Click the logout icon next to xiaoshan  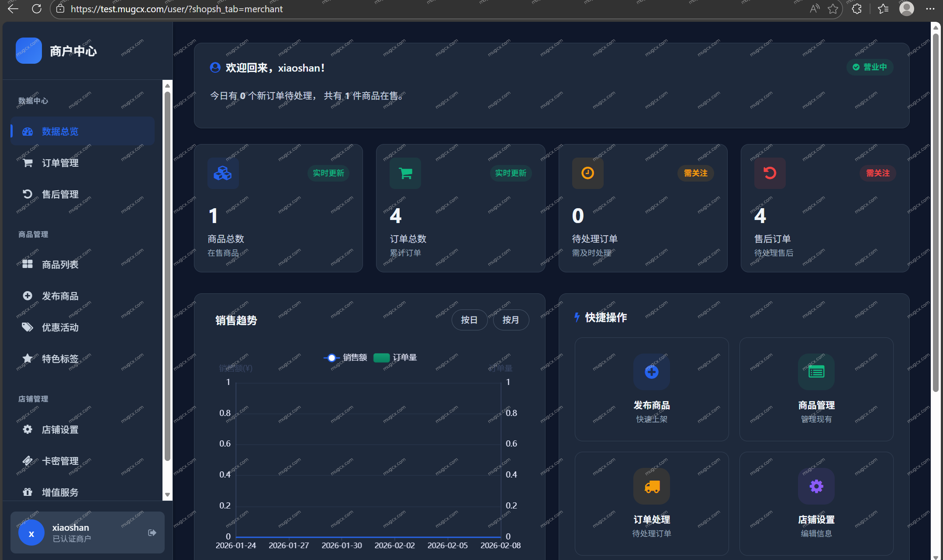pyautogui.click(x=152, y=533)
